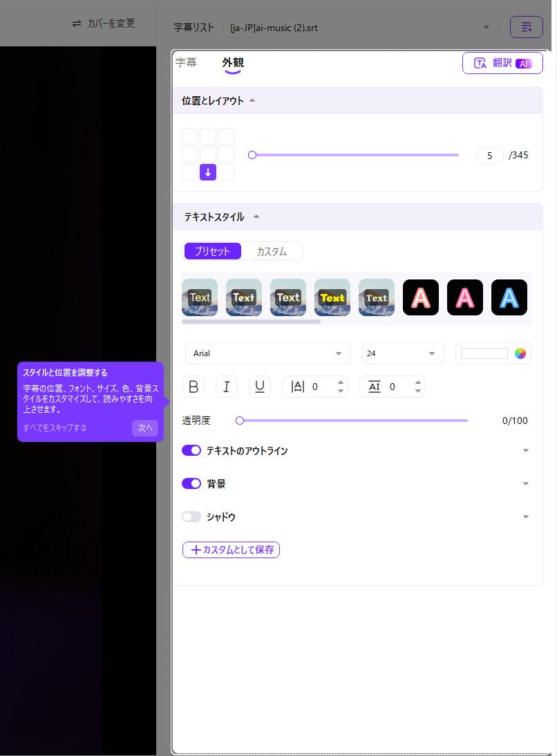This screenshot has height=756, width=557.
Task: Open the subtitle list options icon top right
Action: click(527, 26)
